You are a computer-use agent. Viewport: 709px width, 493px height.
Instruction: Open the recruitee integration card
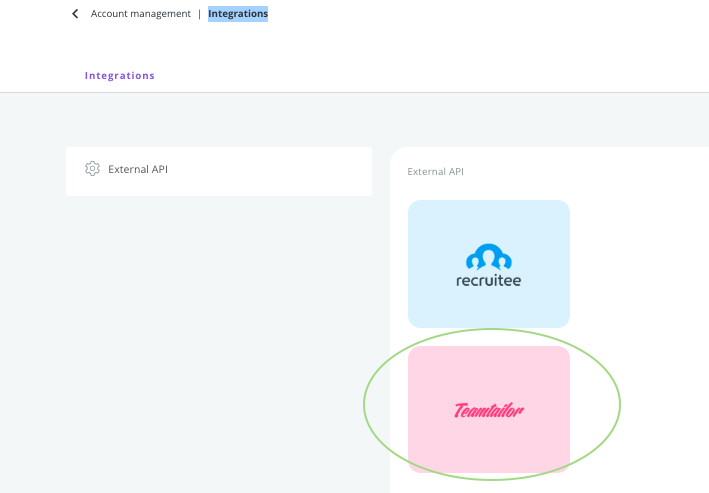point(489,264)
